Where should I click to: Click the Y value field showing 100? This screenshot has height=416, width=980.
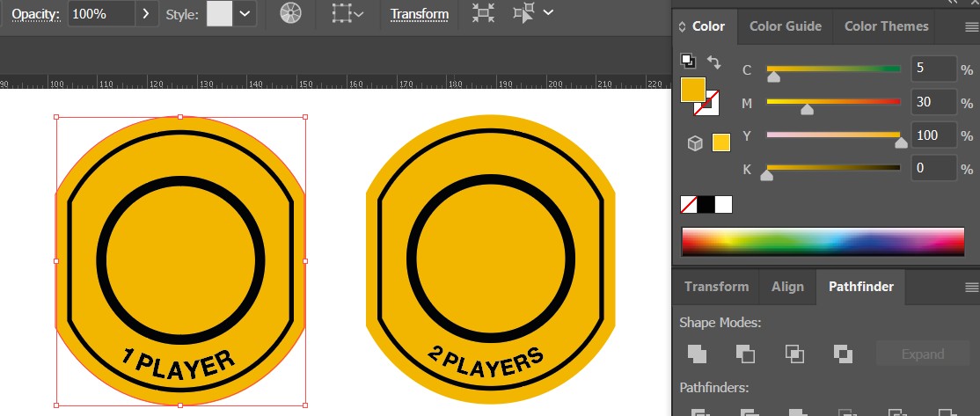coord(933,135)
